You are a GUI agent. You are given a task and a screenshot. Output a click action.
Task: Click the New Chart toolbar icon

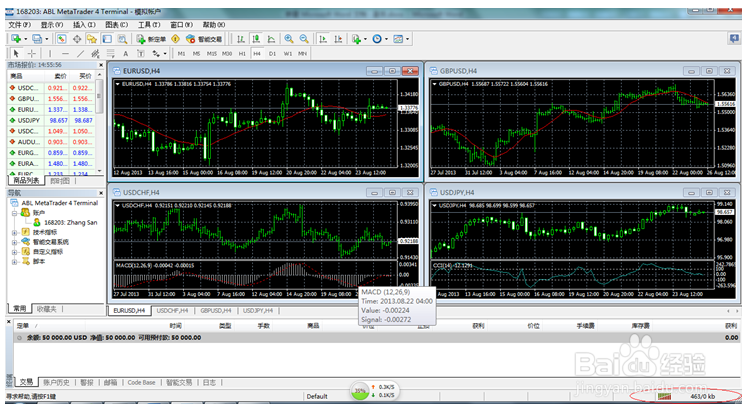click(x=16, y=39)
